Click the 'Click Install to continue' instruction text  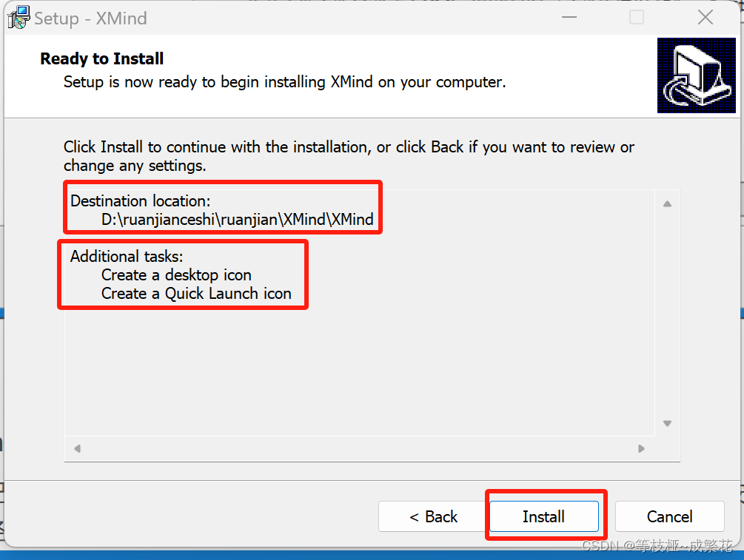349,157
